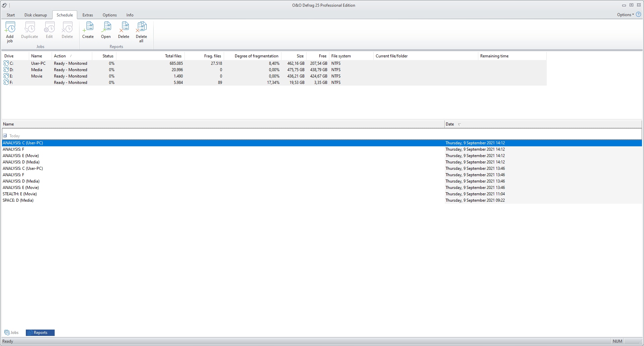Select the STEALTH: E (Movie) report

coord(322,194)
